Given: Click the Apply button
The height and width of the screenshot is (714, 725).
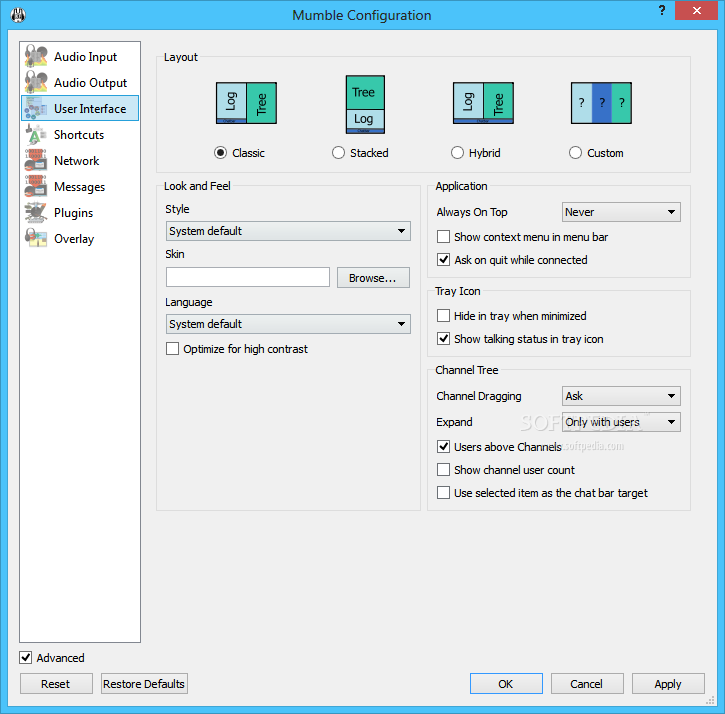Looking at the screenshot, I should pos(668,683).
